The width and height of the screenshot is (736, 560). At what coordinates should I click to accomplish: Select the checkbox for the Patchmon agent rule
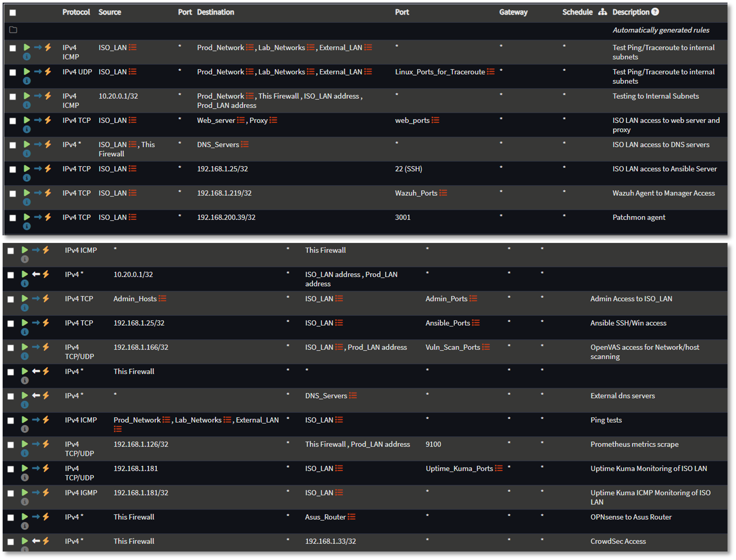pos(13,217)
